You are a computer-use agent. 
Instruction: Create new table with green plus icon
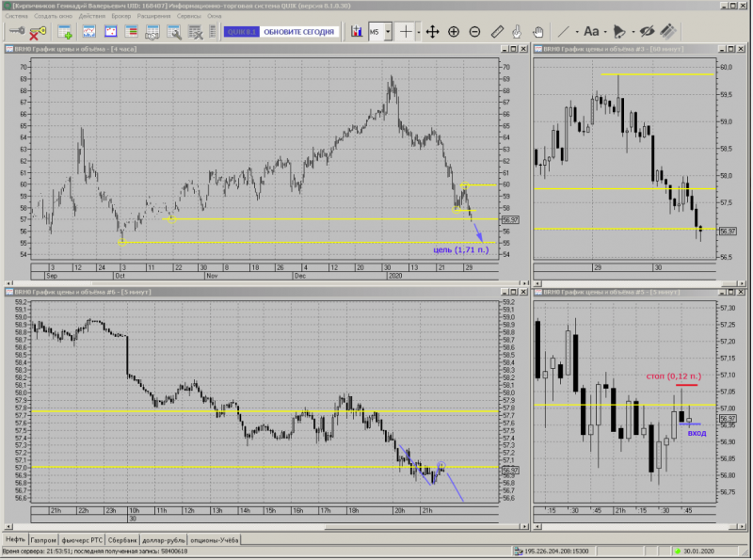tap(64, 32)
